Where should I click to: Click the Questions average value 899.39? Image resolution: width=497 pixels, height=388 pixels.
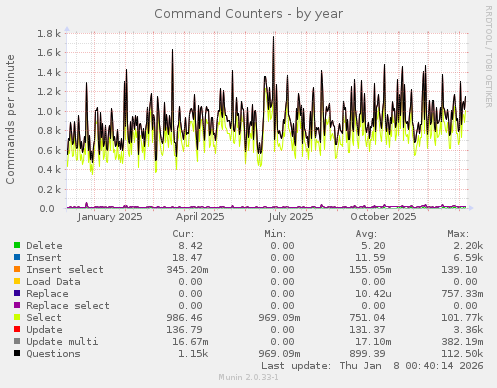367,354
